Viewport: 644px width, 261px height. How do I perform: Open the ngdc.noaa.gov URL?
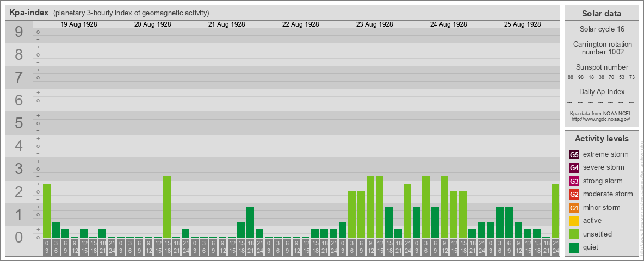click(x=601, y=119)
